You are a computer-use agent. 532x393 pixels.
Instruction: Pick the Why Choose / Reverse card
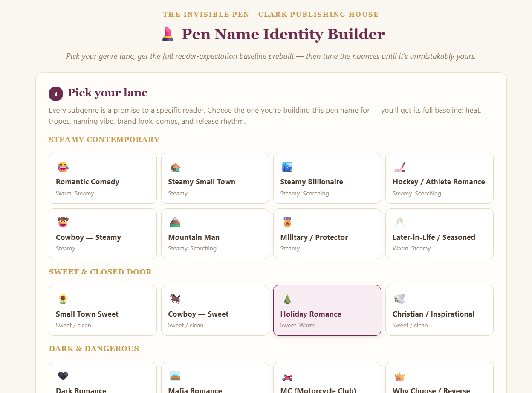tap(439, 378)
